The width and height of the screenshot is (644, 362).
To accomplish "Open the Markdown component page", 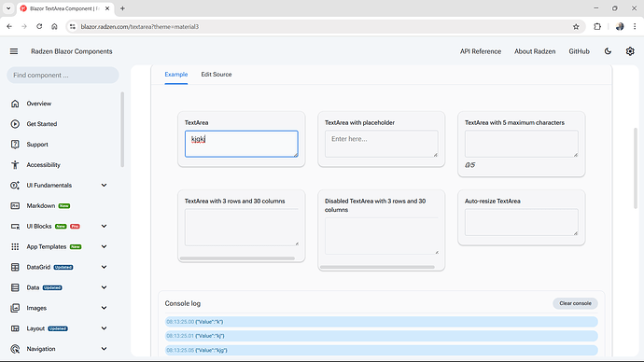I will [41, 205].
